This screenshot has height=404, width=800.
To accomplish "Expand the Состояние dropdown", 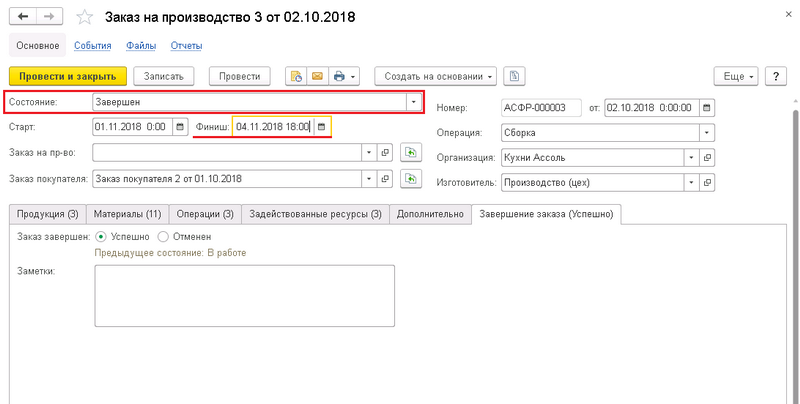I will point(413,101).
